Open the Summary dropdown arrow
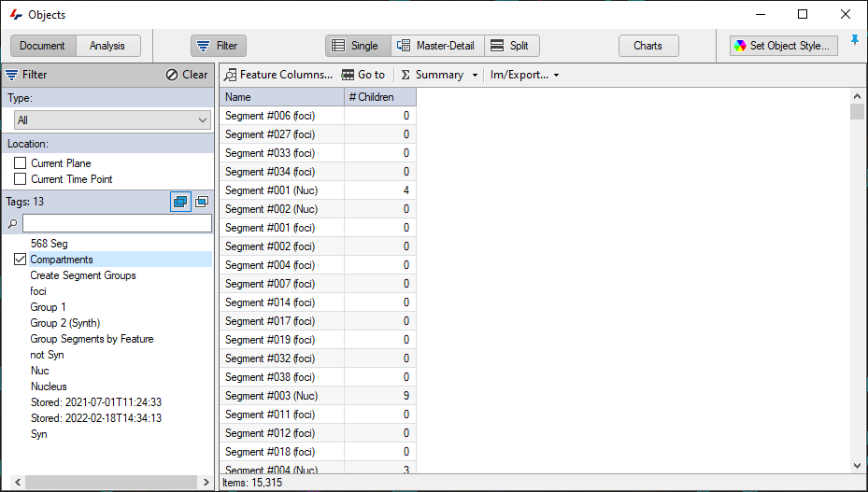 [x=475, y=76]
